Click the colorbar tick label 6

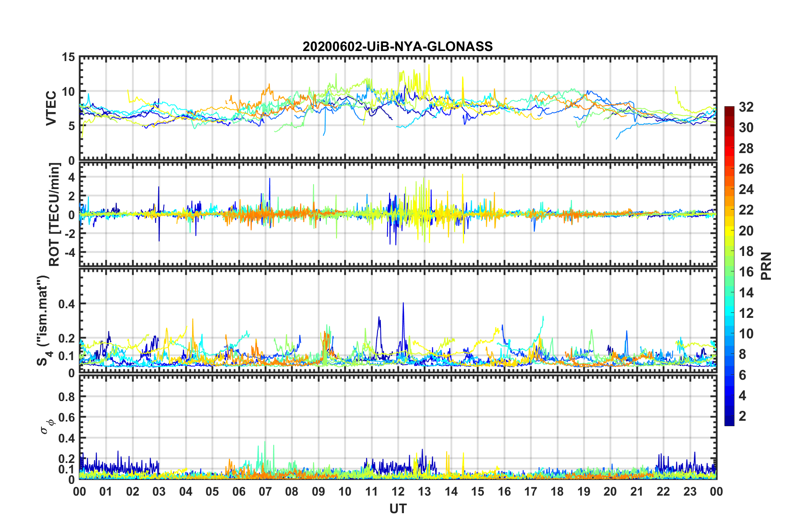point(742,375)
